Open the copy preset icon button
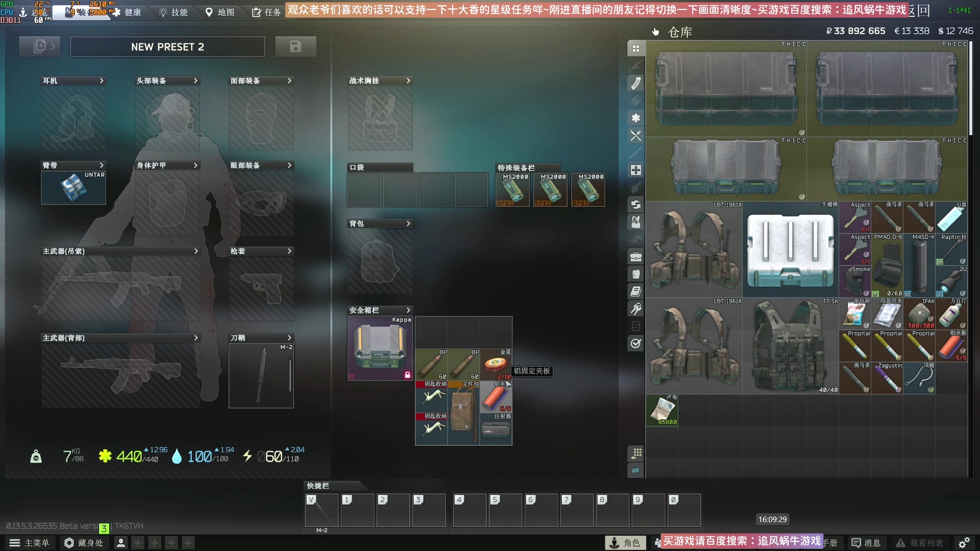980x551 pixels. coord(39,46)
